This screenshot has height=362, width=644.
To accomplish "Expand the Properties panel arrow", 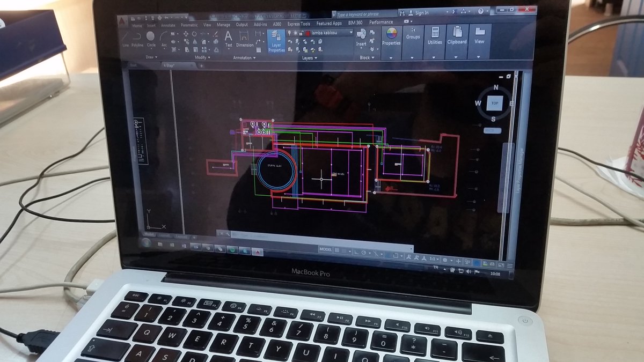I will [391, 57].
